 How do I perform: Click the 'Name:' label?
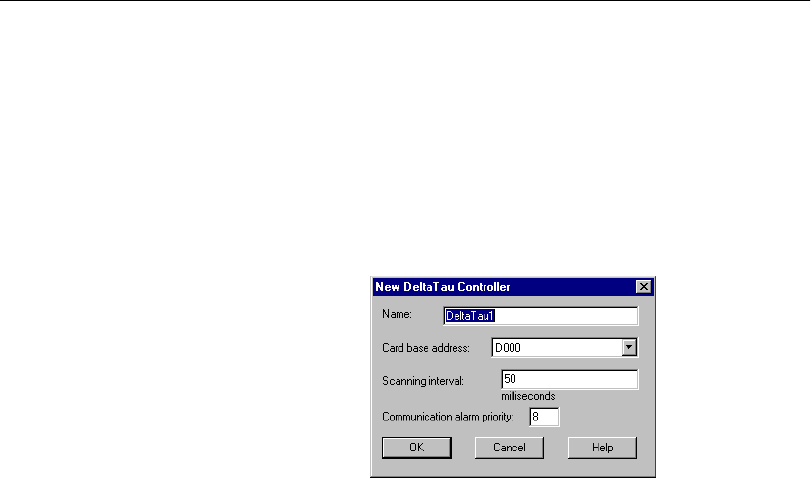(x=397, y=314)
